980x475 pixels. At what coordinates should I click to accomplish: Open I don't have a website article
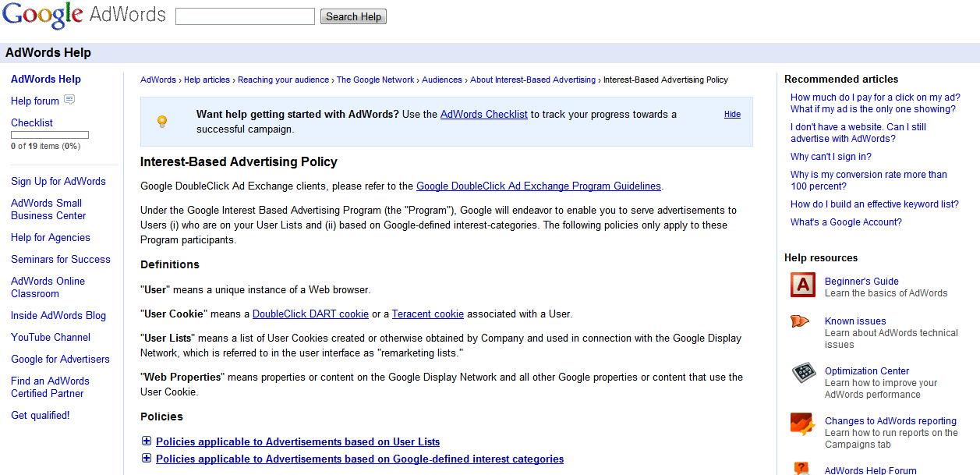[858, 133]
